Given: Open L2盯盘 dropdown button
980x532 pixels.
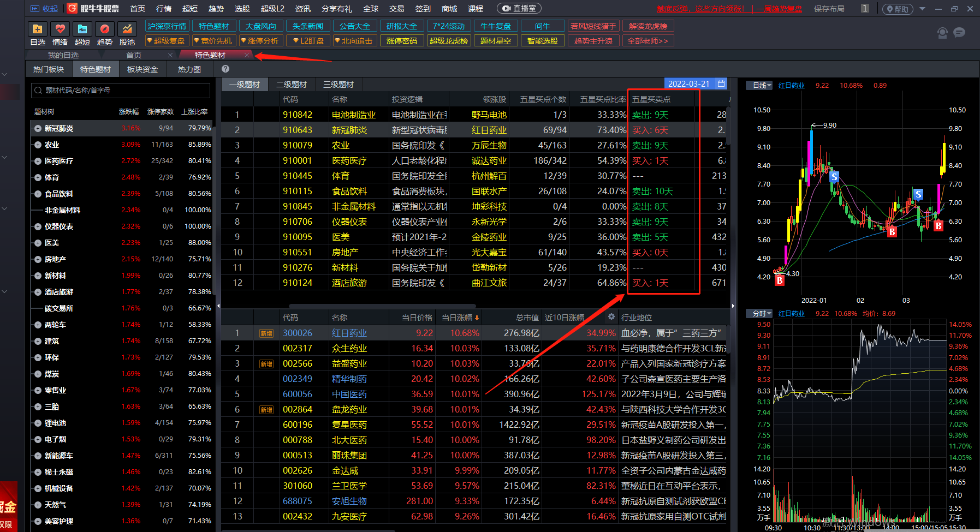Looking at the screenshot, I should coord(308,41).
